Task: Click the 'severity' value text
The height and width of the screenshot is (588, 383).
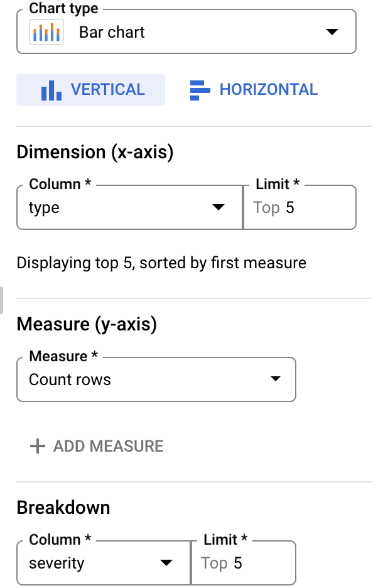Action: (57, 563)
